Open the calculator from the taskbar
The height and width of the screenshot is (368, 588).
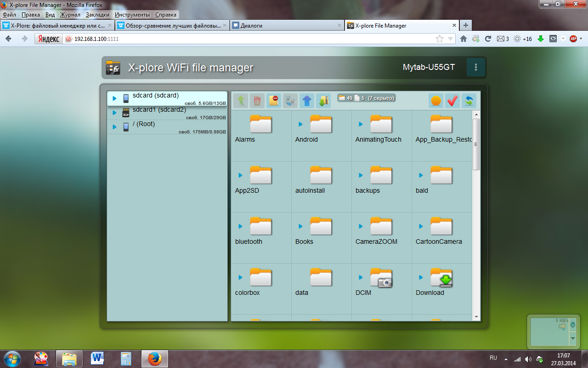point(126,358)
